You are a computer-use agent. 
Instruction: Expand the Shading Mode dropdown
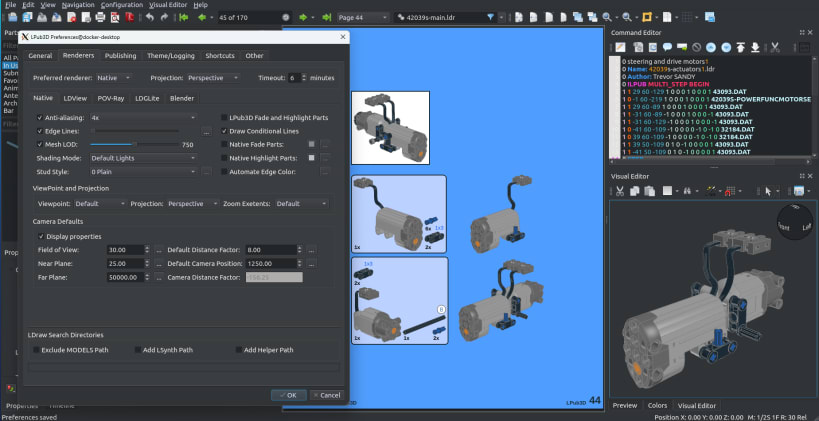click(143, 158)
